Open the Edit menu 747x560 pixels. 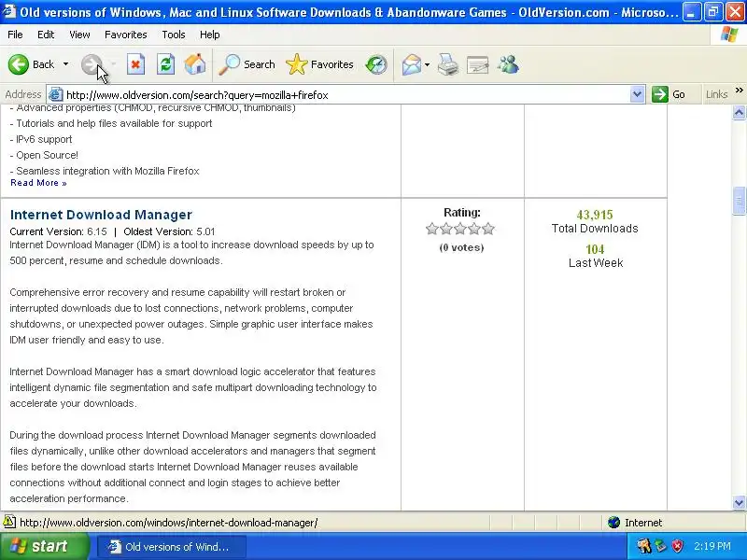[x=46, y=35]
